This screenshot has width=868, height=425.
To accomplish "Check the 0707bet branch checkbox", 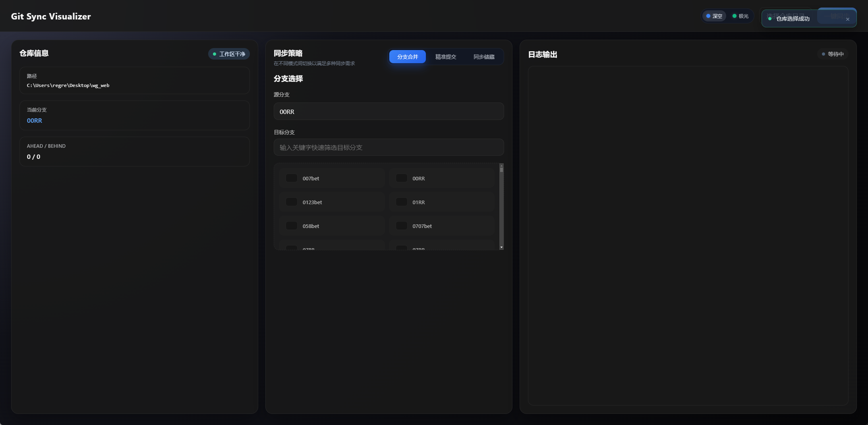I will point(402,226).
